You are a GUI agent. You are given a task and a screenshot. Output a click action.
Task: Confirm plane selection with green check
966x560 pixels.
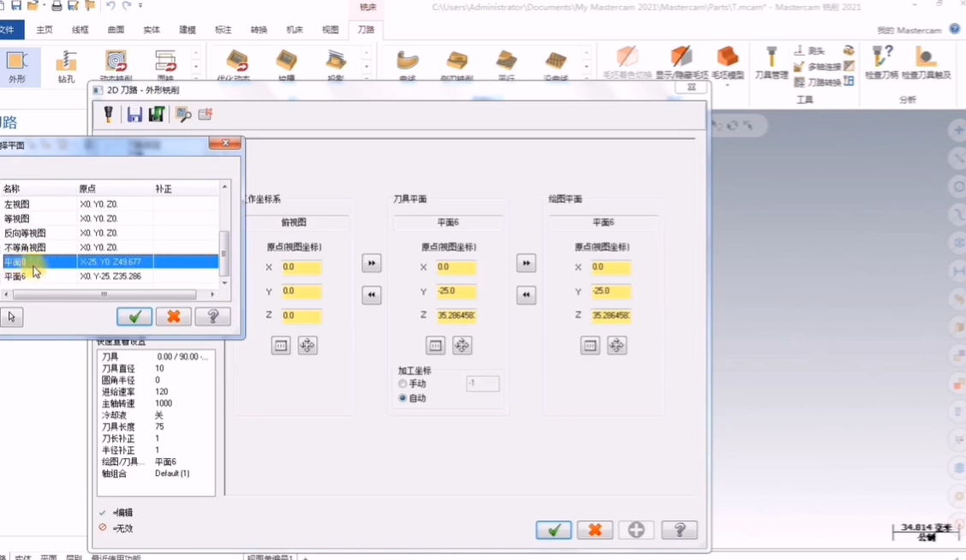click(x=134, y=317)
